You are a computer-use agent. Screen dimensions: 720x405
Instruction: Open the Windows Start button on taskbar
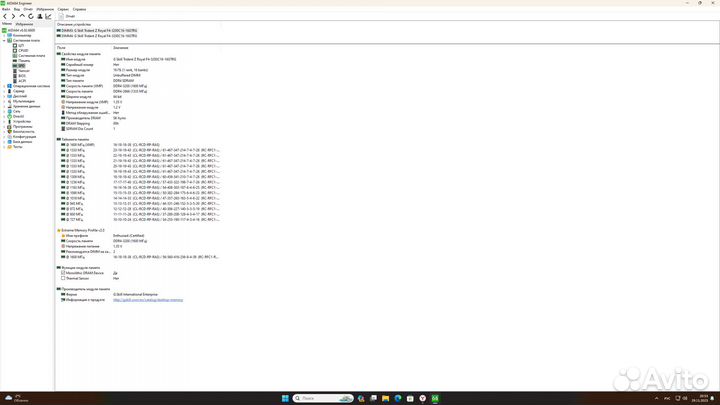tap(285, 398)
